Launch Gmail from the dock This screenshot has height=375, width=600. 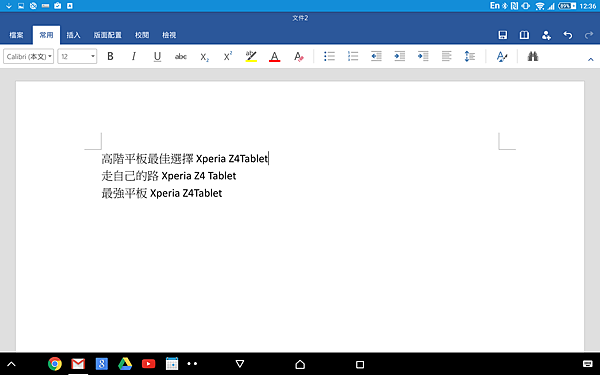(x=78, y=364)
